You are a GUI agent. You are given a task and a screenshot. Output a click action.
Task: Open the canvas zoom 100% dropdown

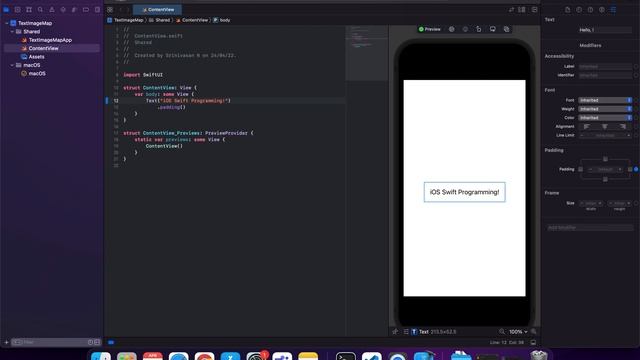click(518, 332)
